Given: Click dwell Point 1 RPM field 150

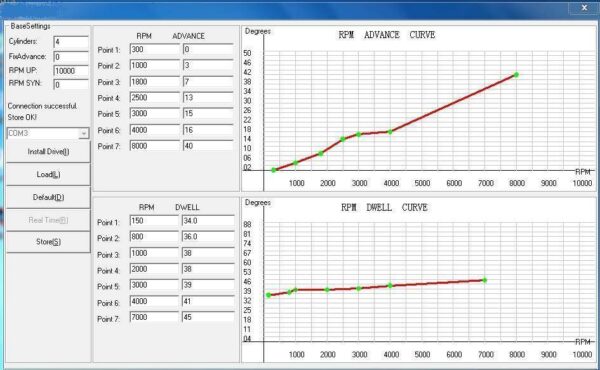Looking at the screenshot, I should click(154, 221).
